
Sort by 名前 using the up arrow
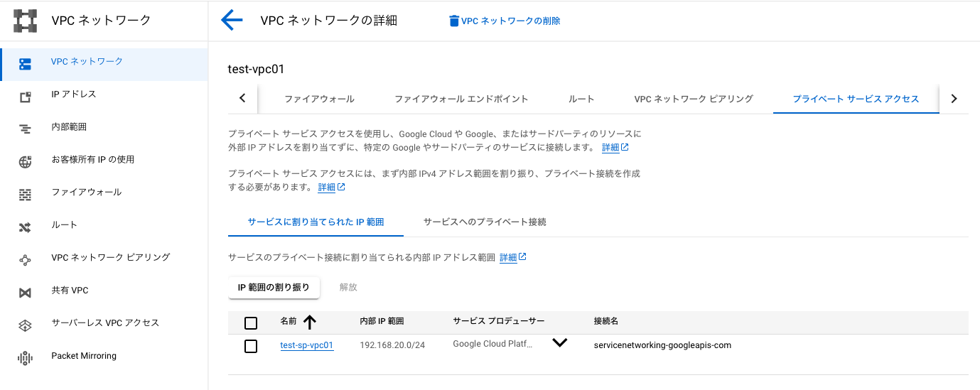[309, 323]
